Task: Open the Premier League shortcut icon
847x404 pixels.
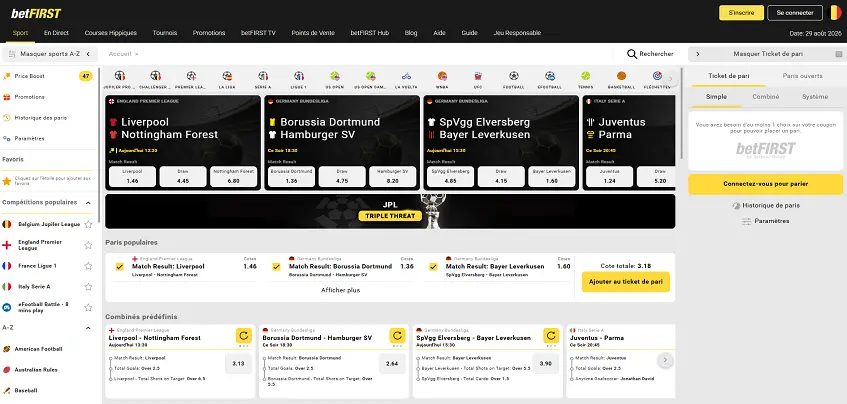Action: (x=191, y=76)
